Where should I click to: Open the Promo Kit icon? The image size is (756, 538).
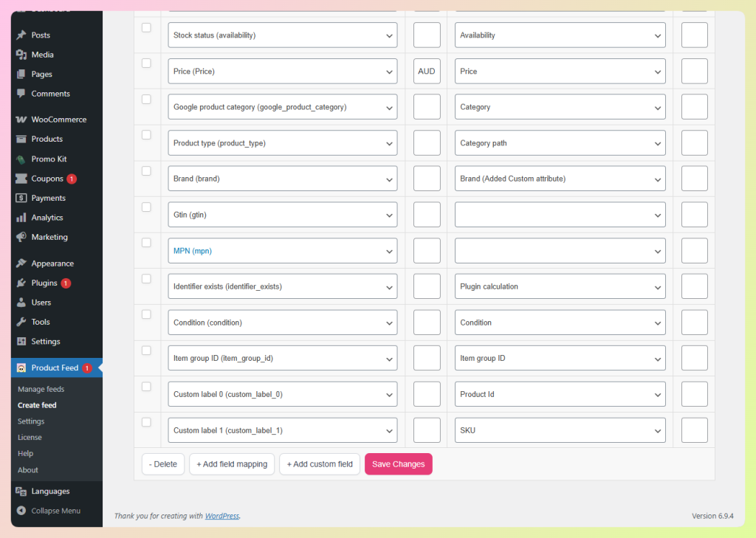[20, 159]
